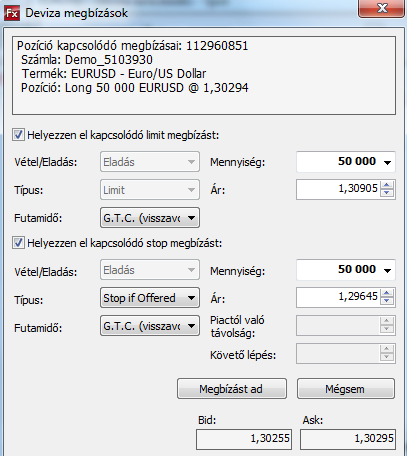Click the Fx application icon in title bar
Image resolution: width=407 pixels, height=456 pixels.
pos(12,13)
